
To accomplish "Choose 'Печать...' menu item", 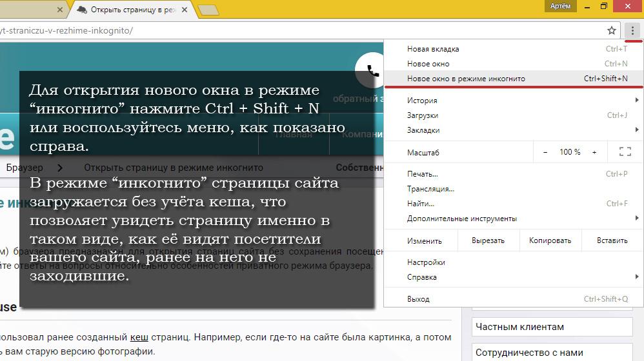I will click(x=514, y=174).
